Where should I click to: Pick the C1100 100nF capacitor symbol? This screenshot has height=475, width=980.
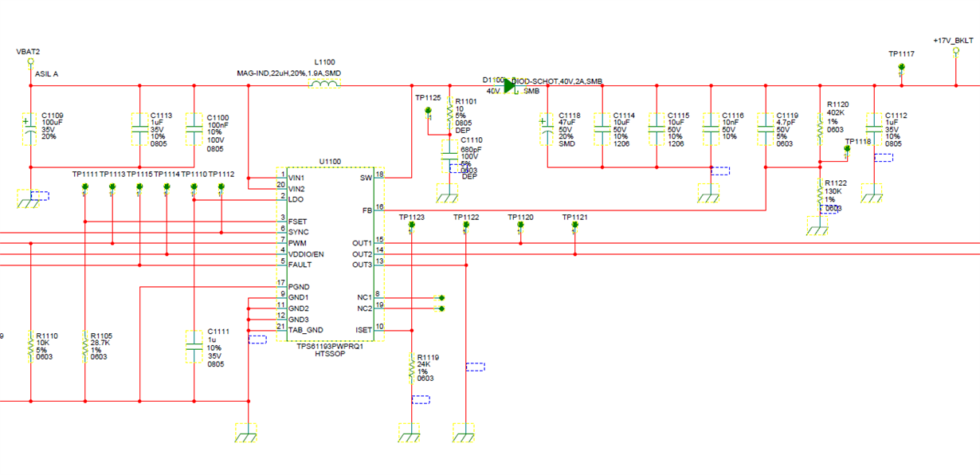(x=194, y=128)
